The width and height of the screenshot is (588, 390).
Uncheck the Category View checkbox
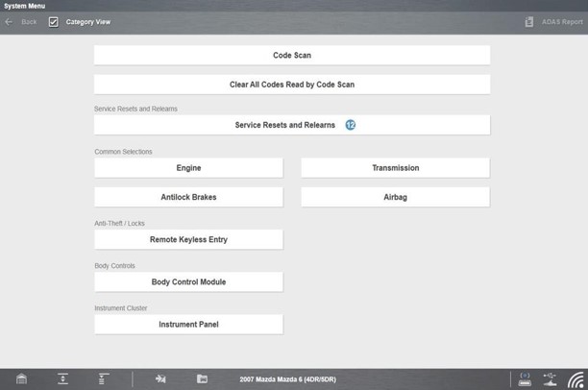click(54, 21)
